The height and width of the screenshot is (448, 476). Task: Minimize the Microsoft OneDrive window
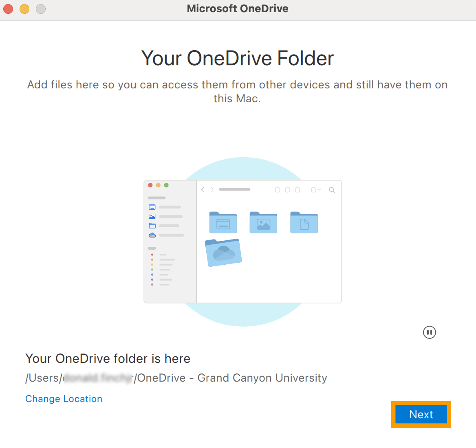(24, 9)
